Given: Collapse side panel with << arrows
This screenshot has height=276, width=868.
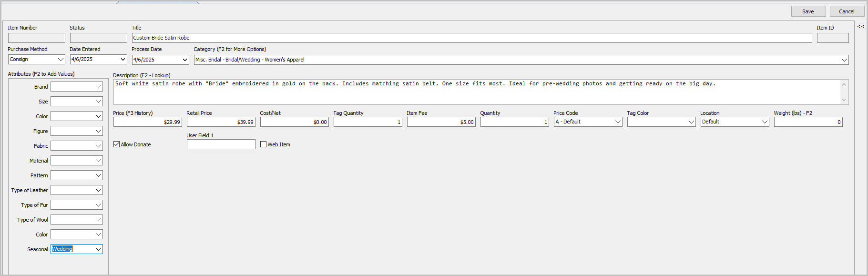Looking at the screenshot, I should pyautogui.click(x=861, y=27).
